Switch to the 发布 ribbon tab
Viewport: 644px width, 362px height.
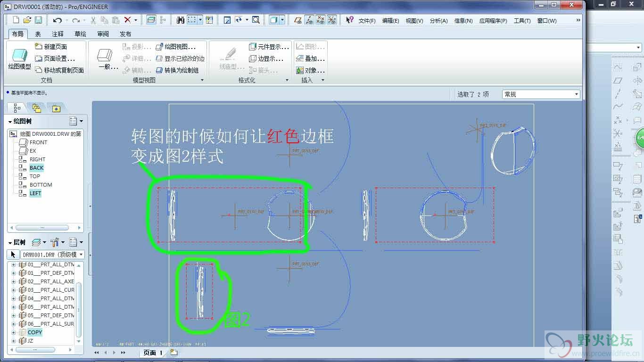[125, 34]
